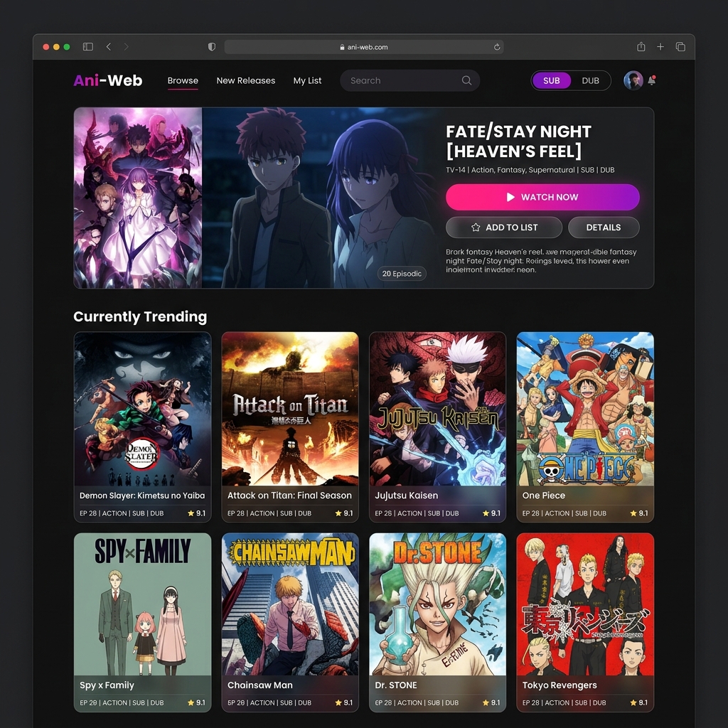Open the Dr. STONE poster
This screenshot has width=728, height=728.
pyautogui.click(x=437, y=604)
